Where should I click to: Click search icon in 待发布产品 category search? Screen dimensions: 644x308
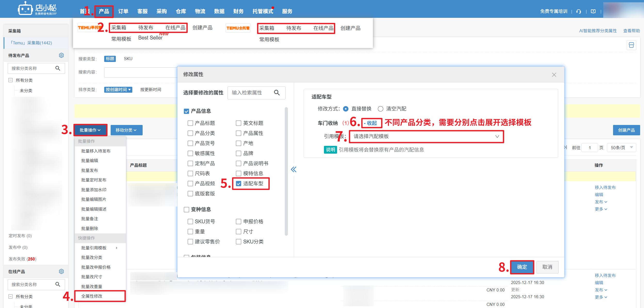(58, 68)
